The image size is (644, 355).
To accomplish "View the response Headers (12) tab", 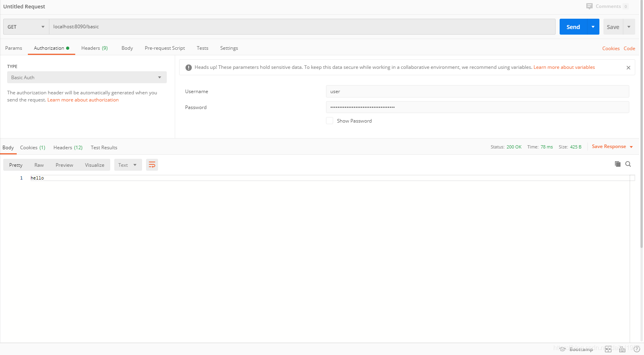I will click(68, 148).
